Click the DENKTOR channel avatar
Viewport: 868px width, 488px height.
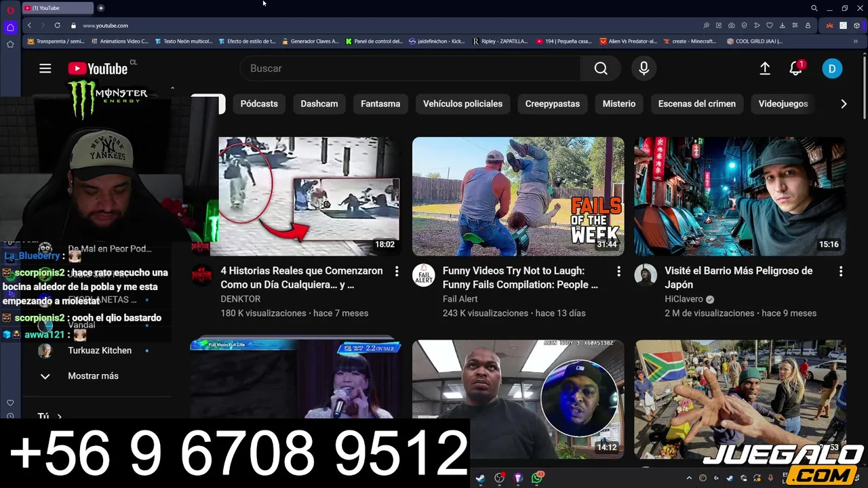point(201,275)
